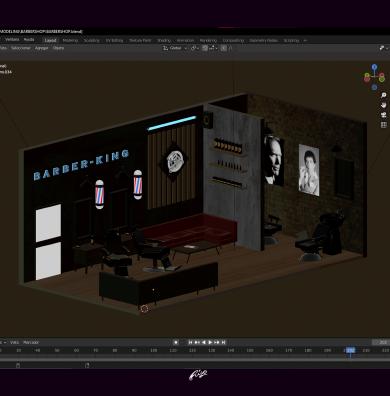Toggle proportional editing in header
The height and width of the screenshot is (396, 390).
(x=223, y=48)
